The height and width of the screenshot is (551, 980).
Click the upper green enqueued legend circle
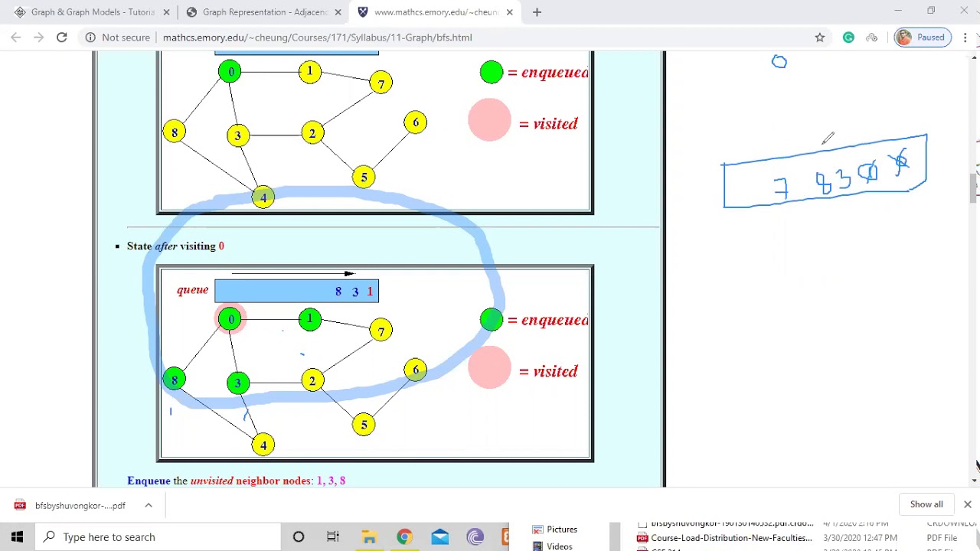click(492, 72)
